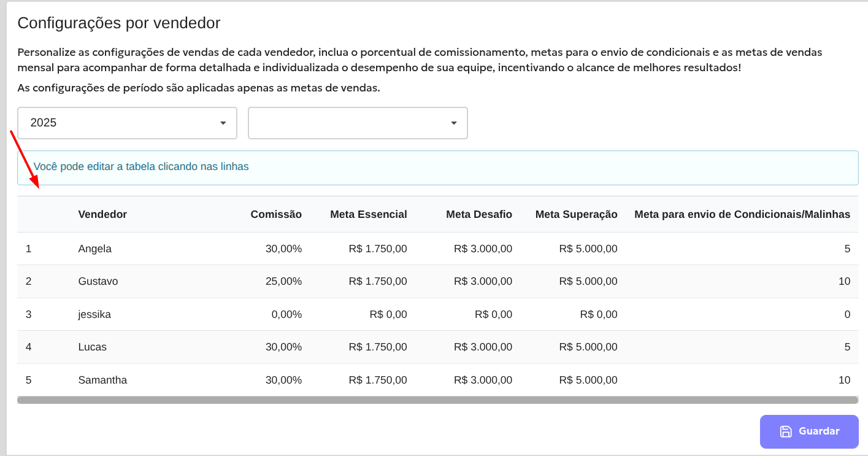Select the Gustavo vendor row
This screenshot has width=868, height=456.
tap(98, 281)
